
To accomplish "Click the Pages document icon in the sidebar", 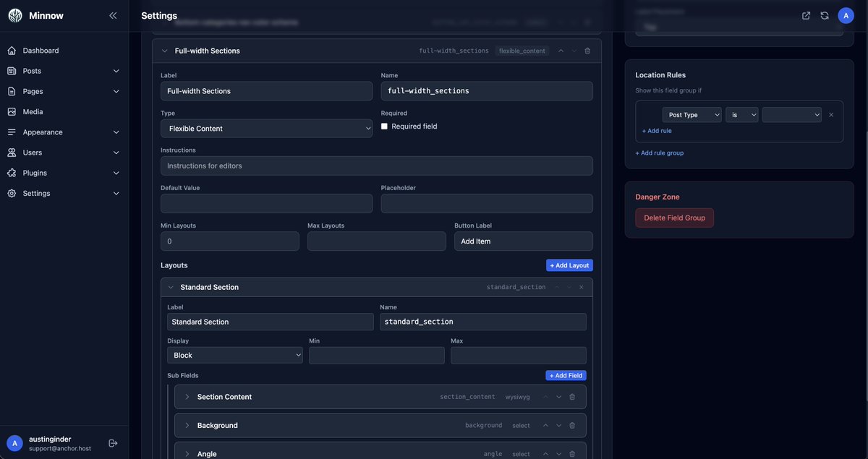I will click(x=12, y=91).
